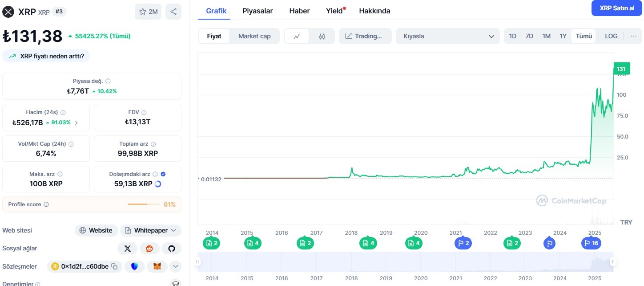Viewport: 644px width, 286px height.
Task: Set chart range to 7D
Action: (x=529, y=36)
